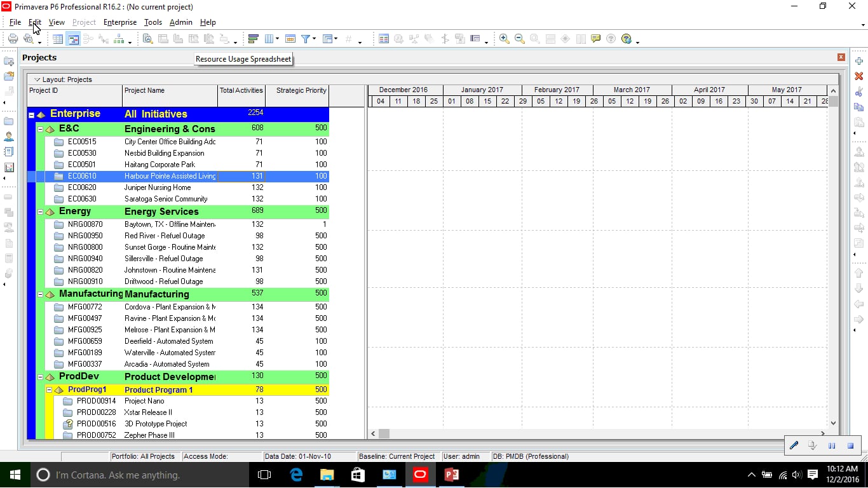Click the Add plus icon on right bar
The image size is (868, 488).
859,61
